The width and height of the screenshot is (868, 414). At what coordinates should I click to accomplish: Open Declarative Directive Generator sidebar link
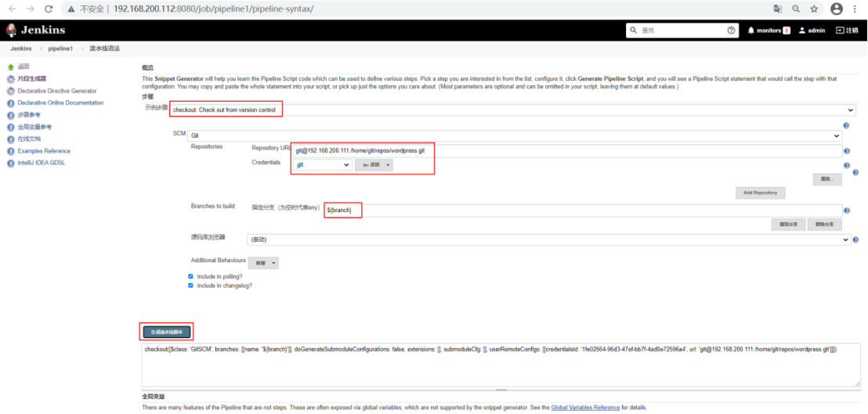click(x=57, y=91)
